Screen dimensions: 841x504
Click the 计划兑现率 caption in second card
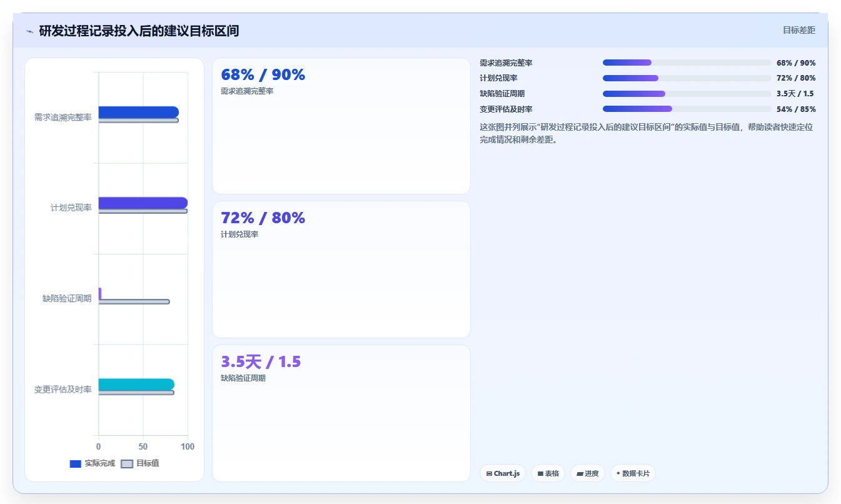click(x=239, y=234)
